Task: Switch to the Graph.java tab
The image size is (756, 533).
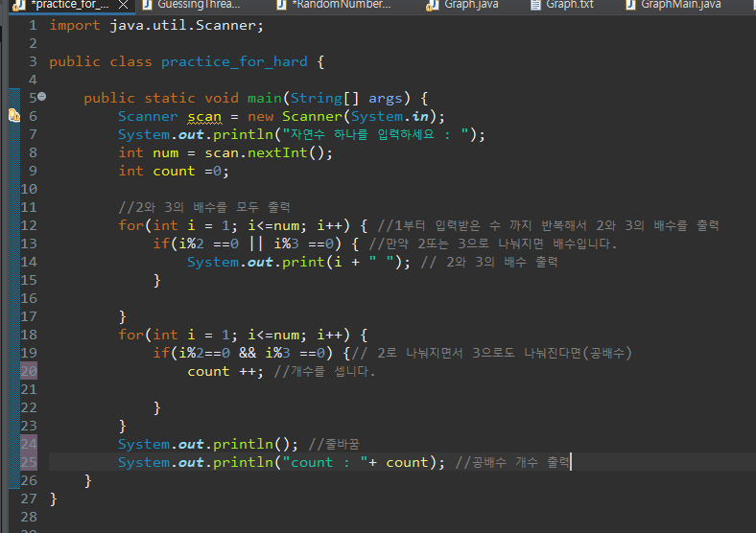Action: 471,5
